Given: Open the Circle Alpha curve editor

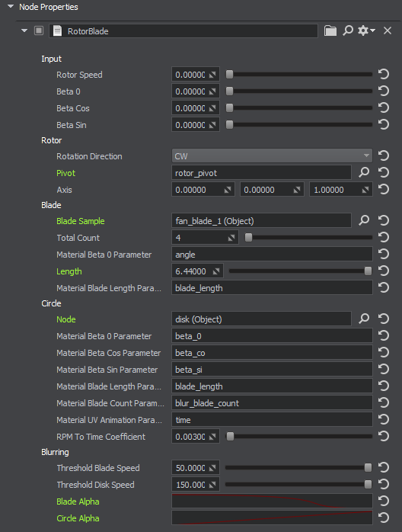Looking at the screenshot, I should coord(272,518).
